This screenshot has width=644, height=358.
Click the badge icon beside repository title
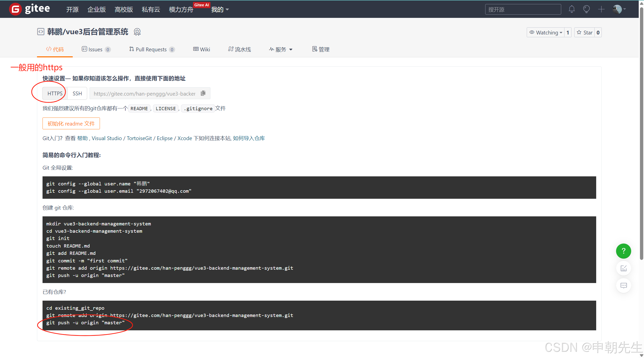[137, 32]
